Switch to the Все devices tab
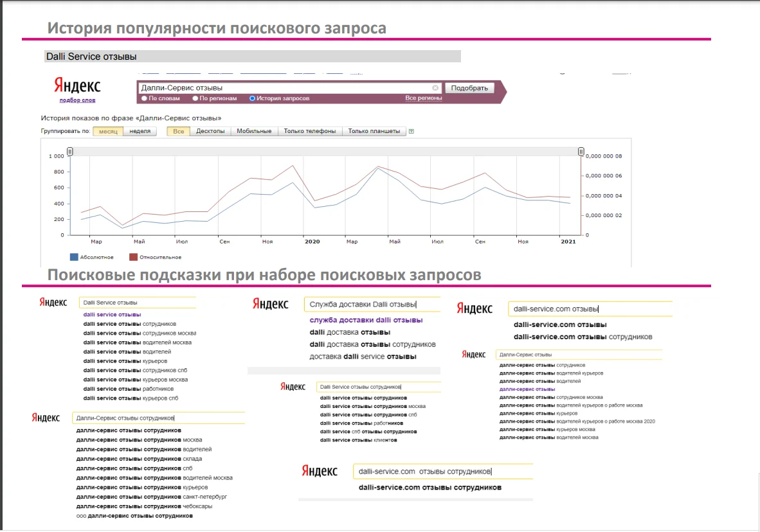This screenshot has height=532, width=760. (178, 131)
